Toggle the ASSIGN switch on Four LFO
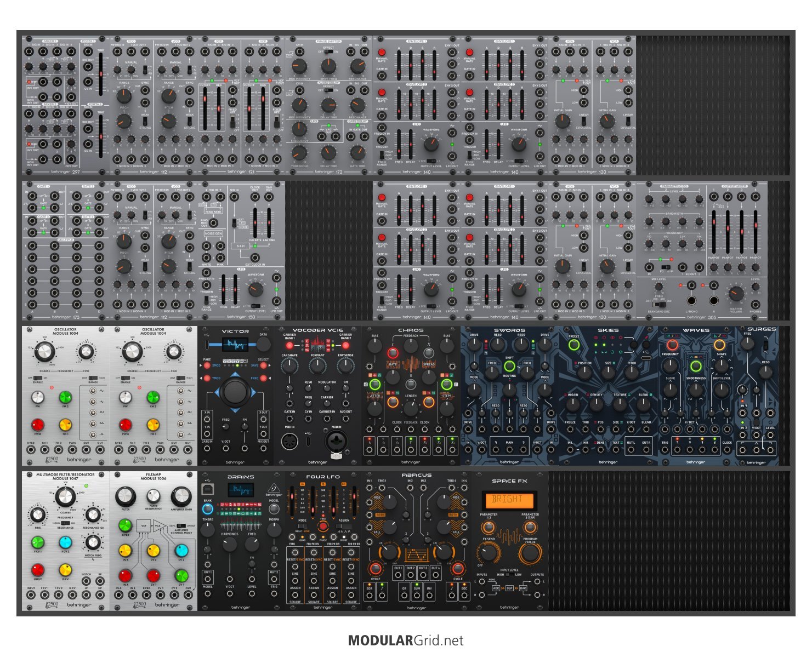812x652 pixels. click(x=343, y=526)
